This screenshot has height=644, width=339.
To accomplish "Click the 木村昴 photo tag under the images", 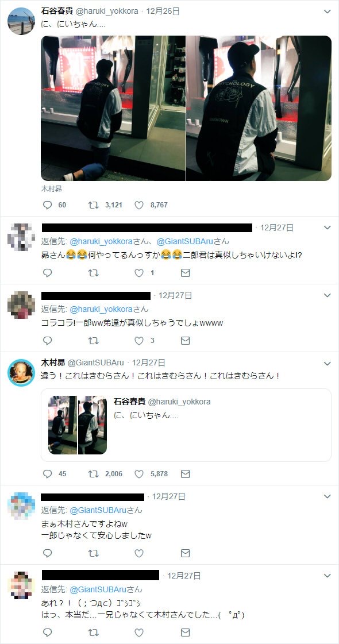I will click(x=51, y=190).
